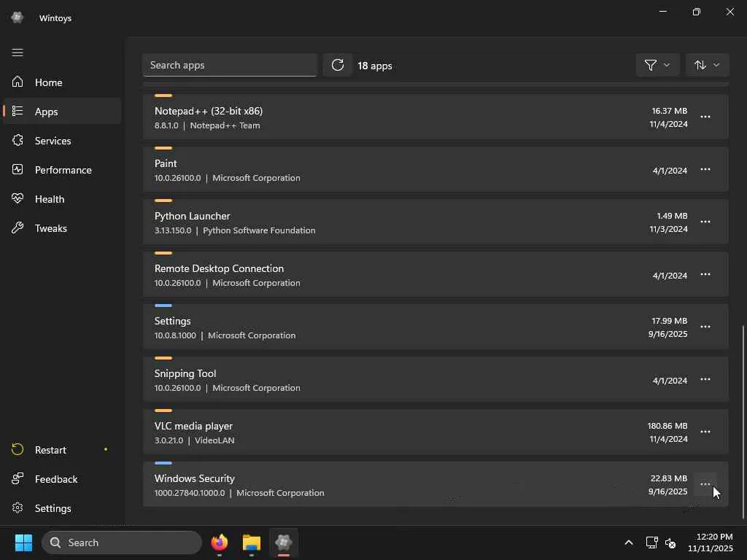Click the network status tray icon
Image resolution: width=747 pixels, height=560 pixels.
651,542
